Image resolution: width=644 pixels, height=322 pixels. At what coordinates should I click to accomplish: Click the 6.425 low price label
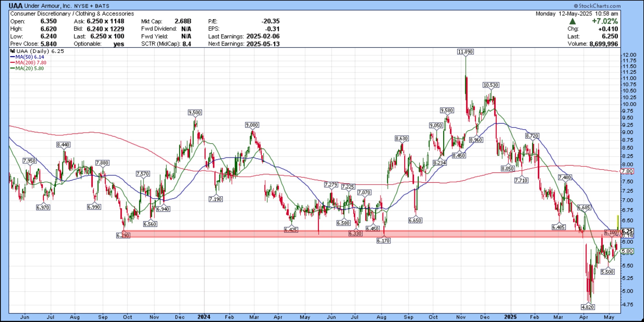291,230
